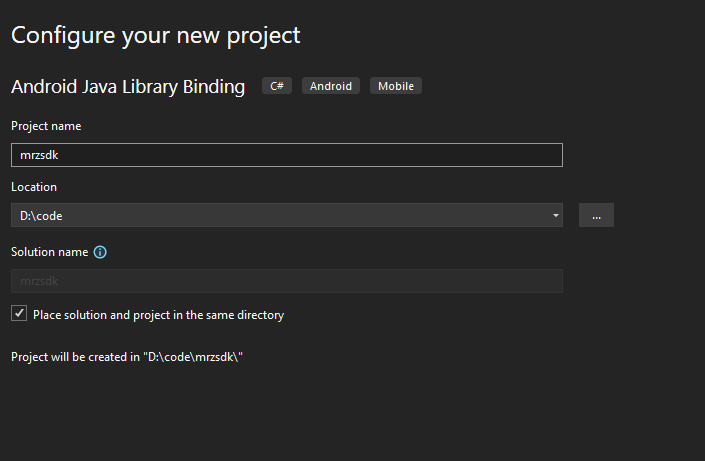Image resolution: width=705 pixels, height=461 pixels.
Task: Expand the Location dropdown arrow
Action: click(x=555, y=216)
